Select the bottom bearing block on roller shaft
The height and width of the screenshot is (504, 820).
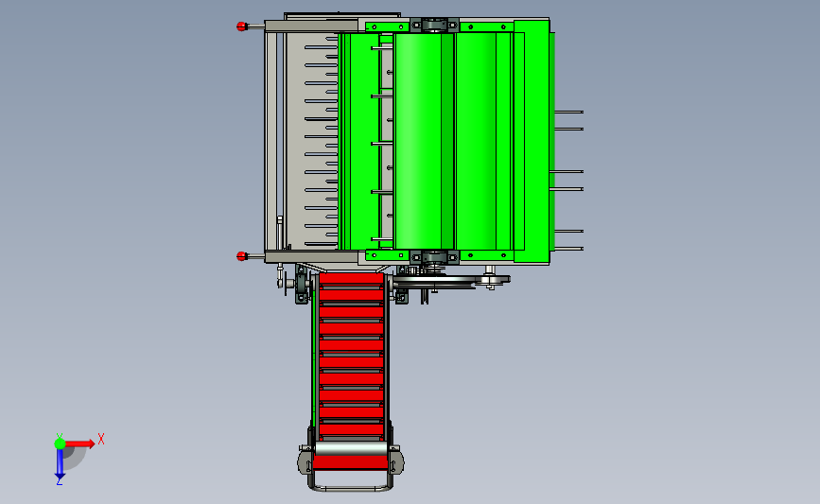click(434, 256)
